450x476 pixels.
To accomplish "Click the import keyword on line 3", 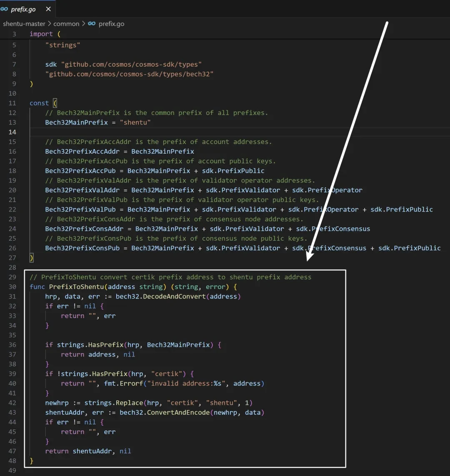I will point(41,34).
